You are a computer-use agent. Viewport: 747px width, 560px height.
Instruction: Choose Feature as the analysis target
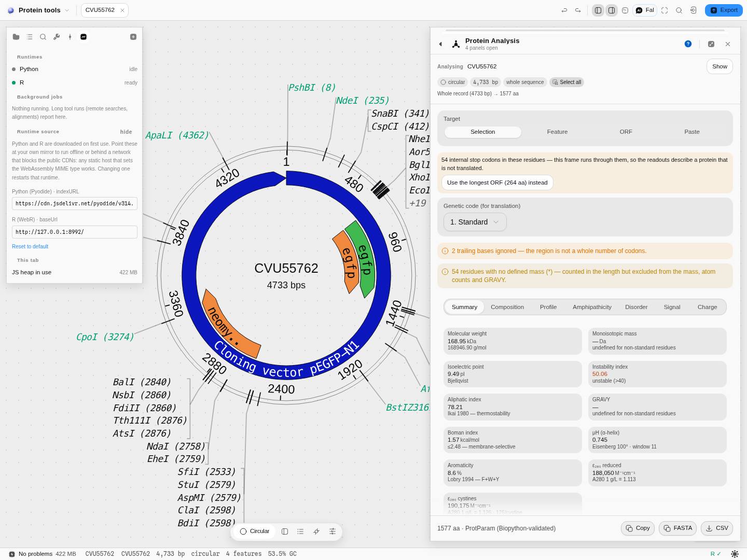pyautogui.click(x=557, y=132)
